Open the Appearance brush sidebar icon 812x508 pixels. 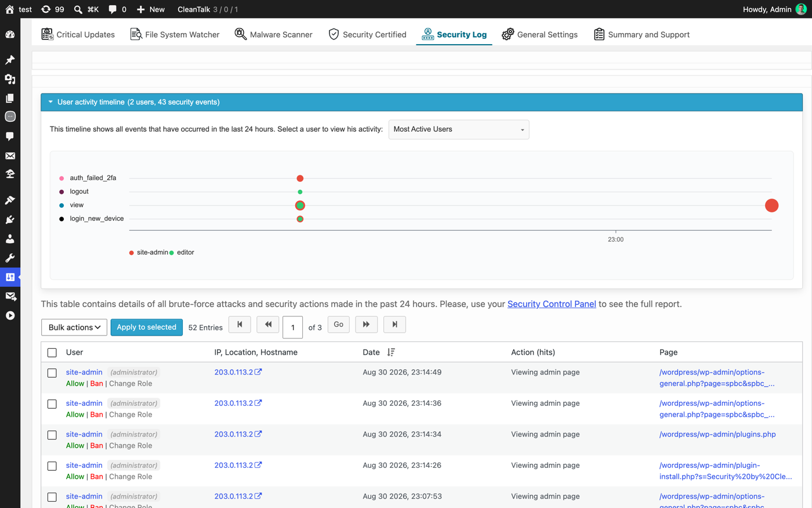pos(10,200)
